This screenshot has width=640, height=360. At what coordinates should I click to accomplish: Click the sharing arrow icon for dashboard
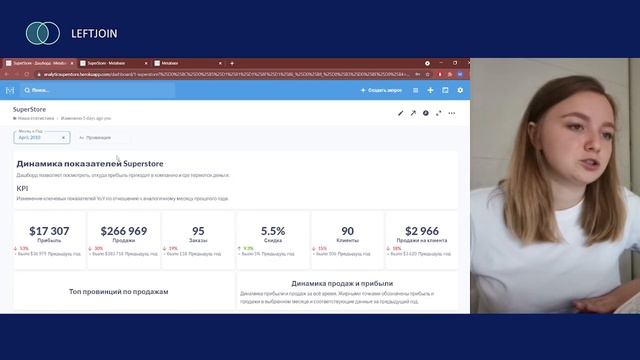[413, 113]
